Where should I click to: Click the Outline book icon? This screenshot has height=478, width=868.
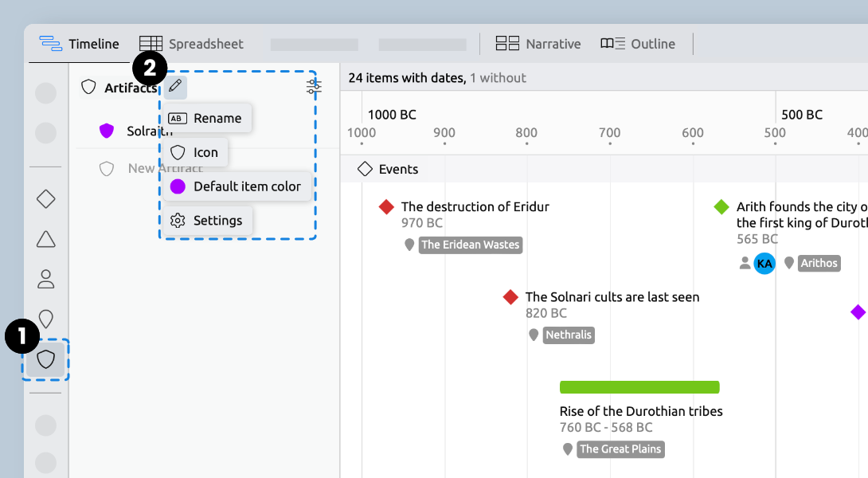pyautogui.click(x=613, y=43)
